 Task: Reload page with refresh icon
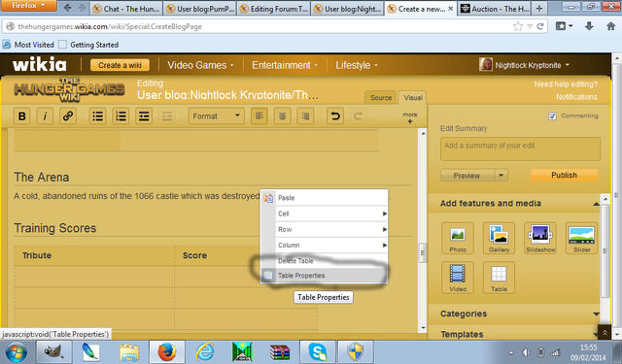[x=540, y=26]
